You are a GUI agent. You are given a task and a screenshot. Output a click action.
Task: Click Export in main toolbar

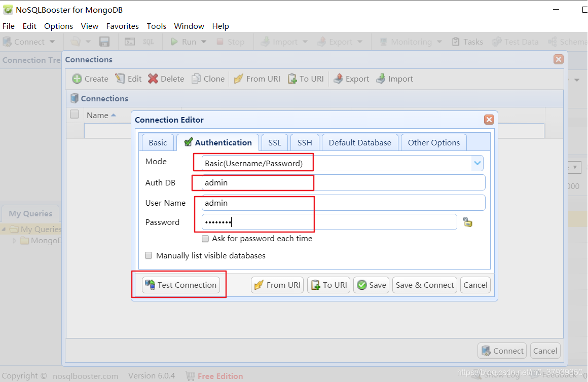[x=335, y=42]
